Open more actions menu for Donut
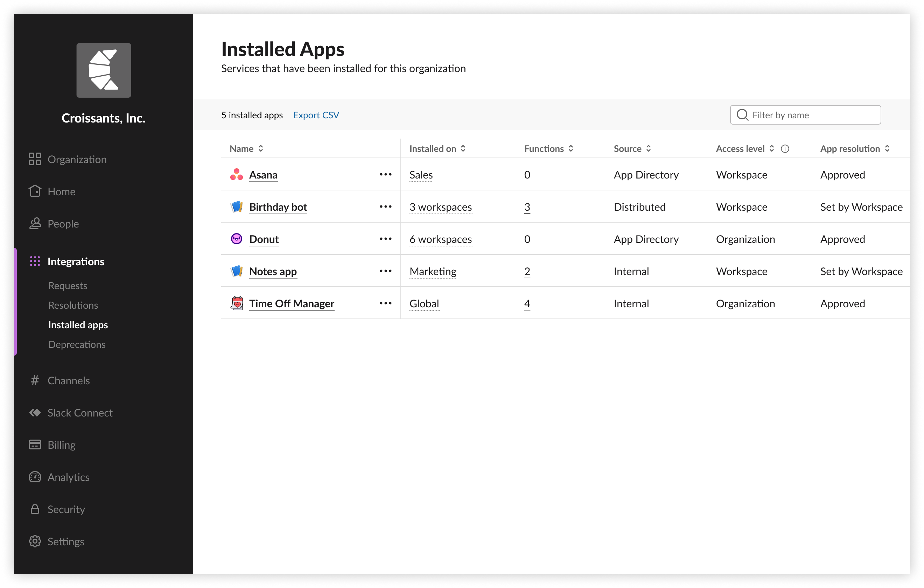The width and height of the screenshot is (924, 588). pyautogui.click(x=385, y=239)
